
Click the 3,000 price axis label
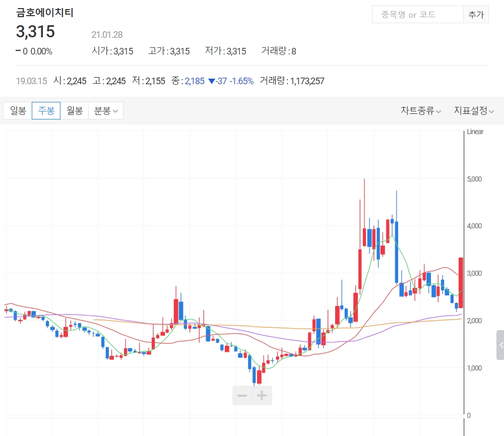pos(474,273)
